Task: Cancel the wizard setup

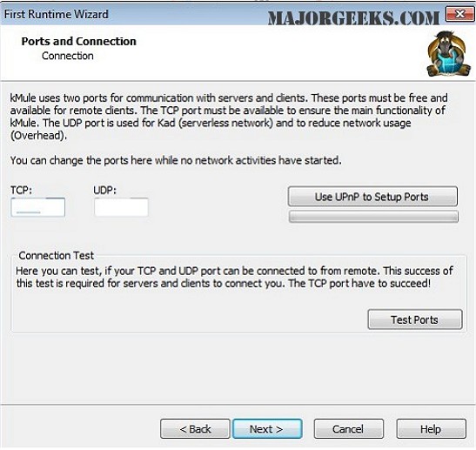Action: [348, 429]
